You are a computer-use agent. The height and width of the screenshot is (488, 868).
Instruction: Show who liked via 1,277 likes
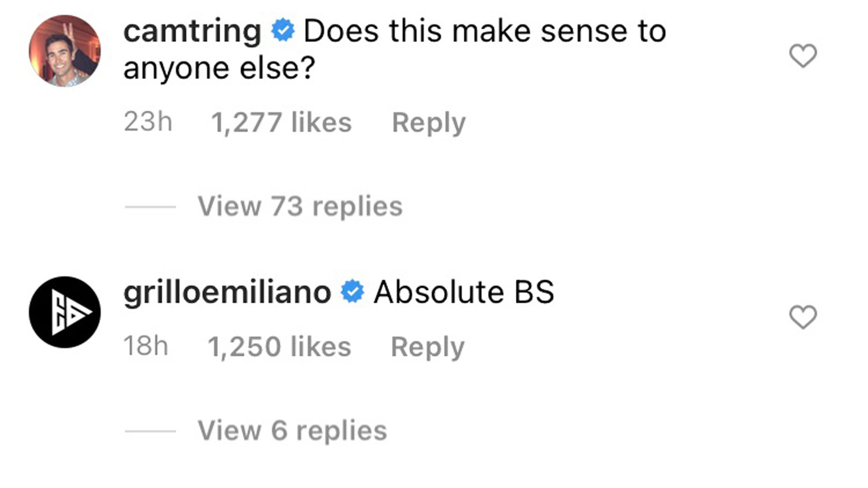pyautogui.click(x=281, y=122)
